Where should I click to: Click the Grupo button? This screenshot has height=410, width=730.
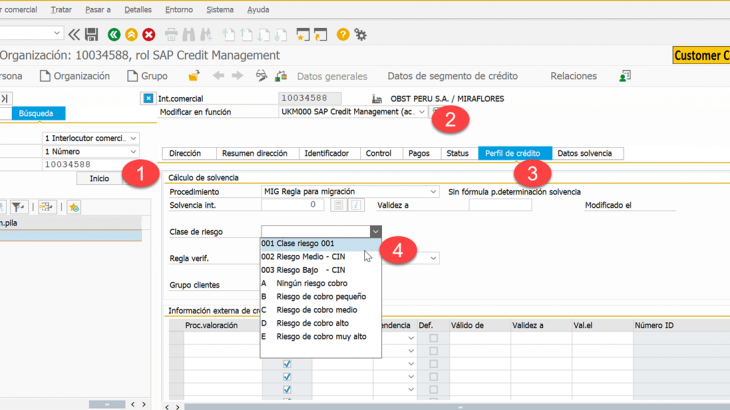pos(147,76)
